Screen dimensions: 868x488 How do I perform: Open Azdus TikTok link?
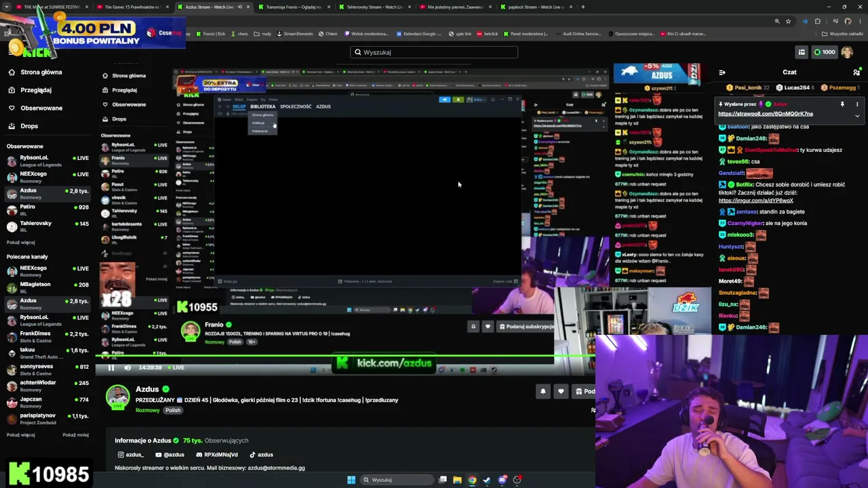tap(261, 455)
